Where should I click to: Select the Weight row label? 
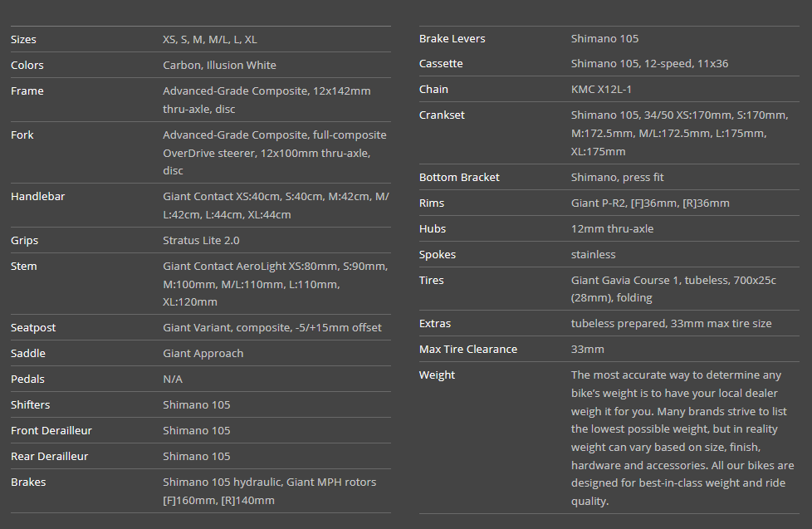pos(437,375)
